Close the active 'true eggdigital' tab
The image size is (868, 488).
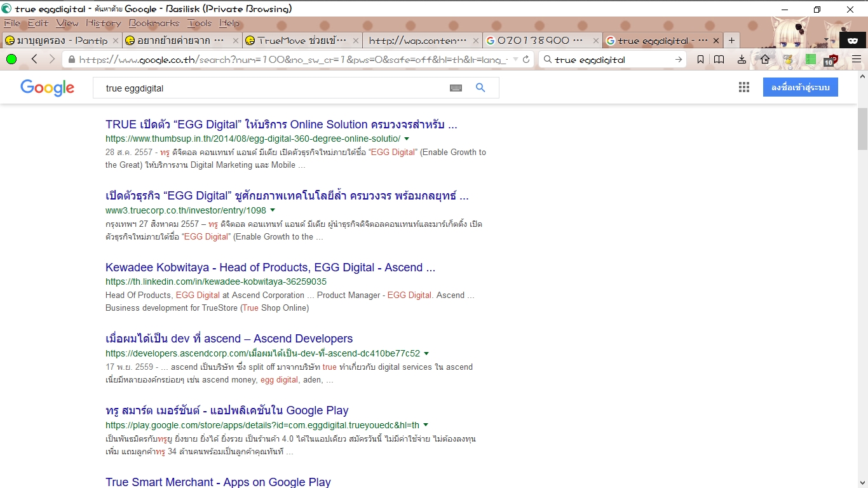pyautogui.click(x=716, y=41)
